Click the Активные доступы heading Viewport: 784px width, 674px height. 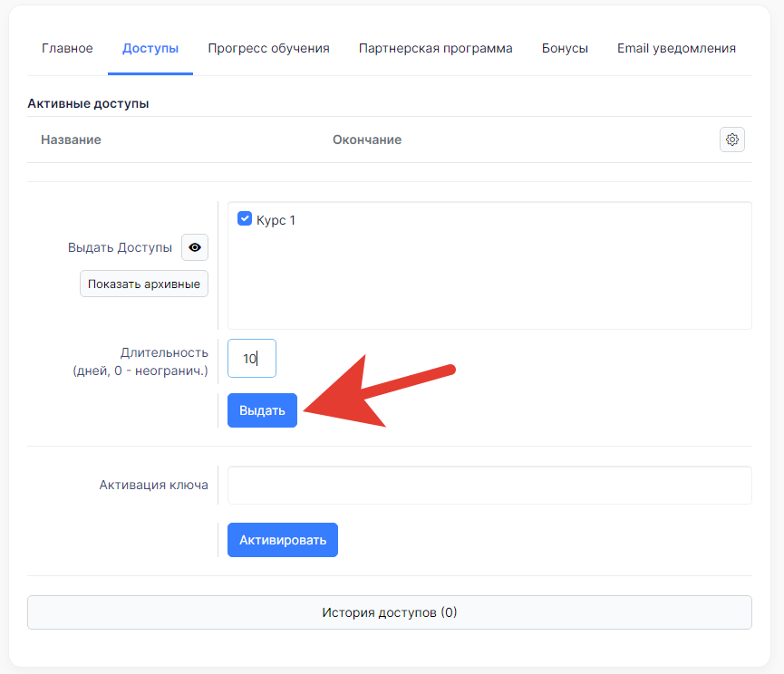point(88,103)
